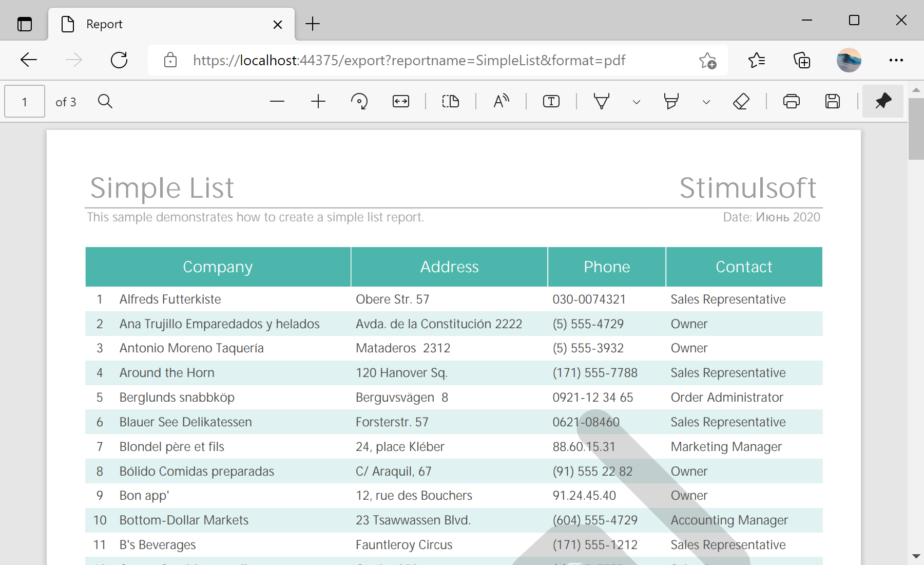Select the Erase tool

tap(741, 101)
